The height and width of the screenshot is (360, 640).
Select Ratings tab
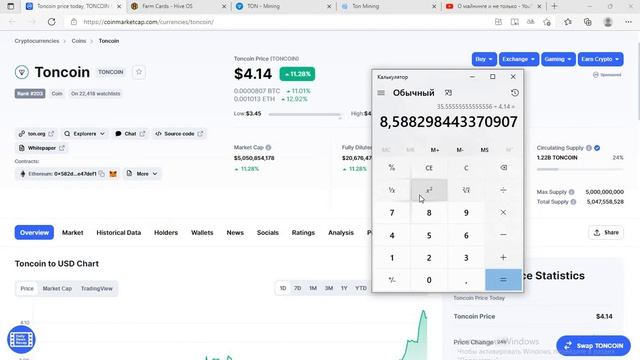coord(303,233)
